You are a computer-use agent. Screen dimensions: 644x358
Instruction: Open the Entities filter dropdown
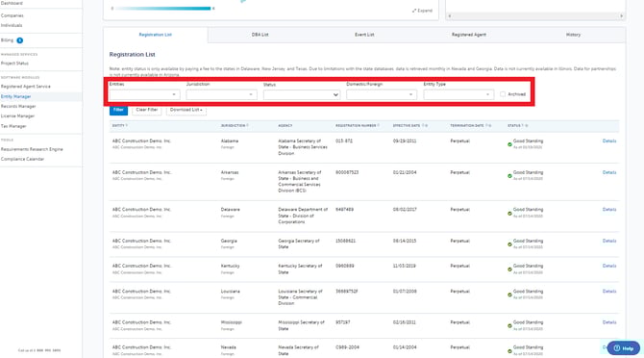pos(144,94)
